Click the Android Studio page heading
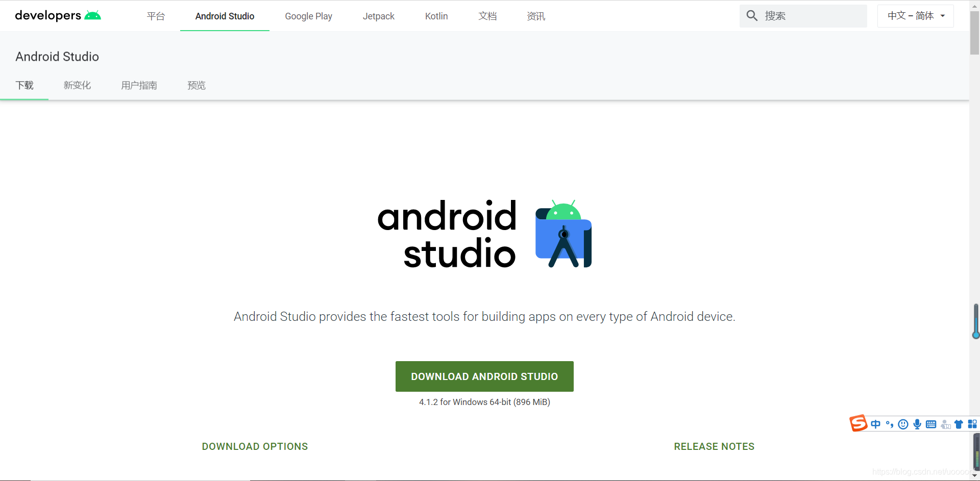980x481 pixels. click(x=57, y=57)
